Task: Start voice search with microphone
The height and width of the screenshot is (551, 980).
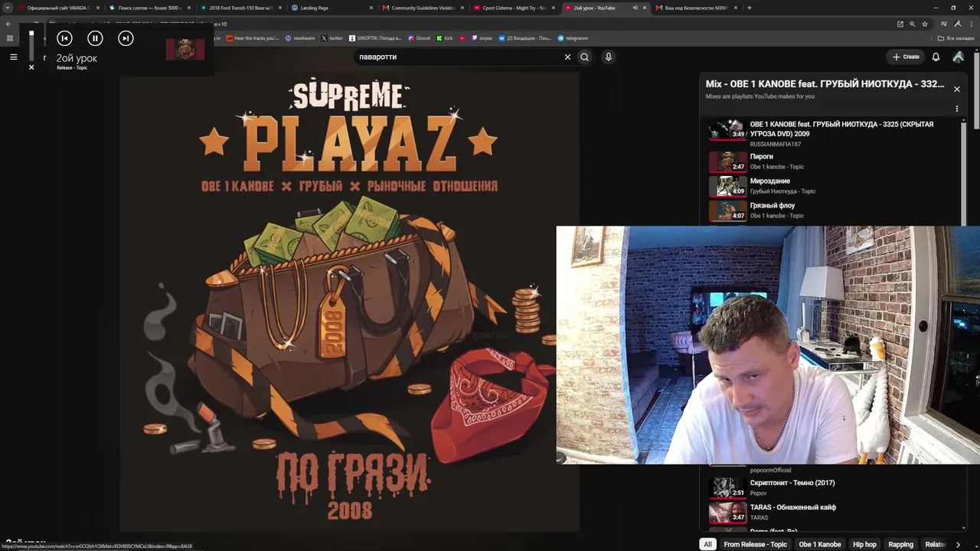Action: coord(609,57)
